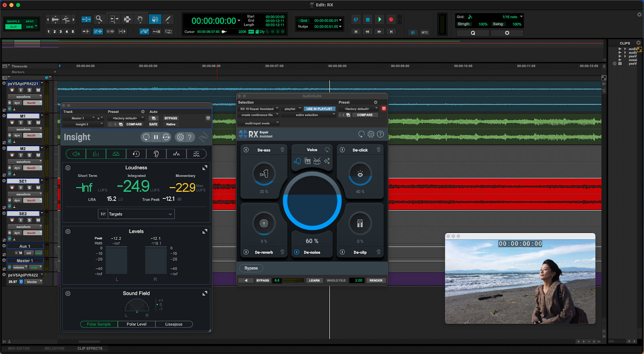This screenshot has height=354, width=644.
Task: Click the Record button in transport
Action: [391, 19]
